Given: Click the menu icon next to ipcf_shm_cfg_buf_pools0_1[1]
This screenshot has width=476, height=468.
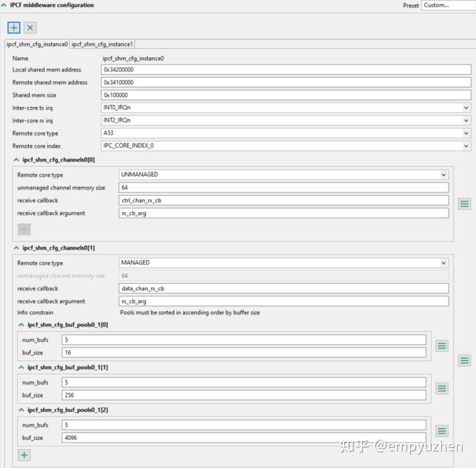Looking at the screenshot, I should 441,389.
